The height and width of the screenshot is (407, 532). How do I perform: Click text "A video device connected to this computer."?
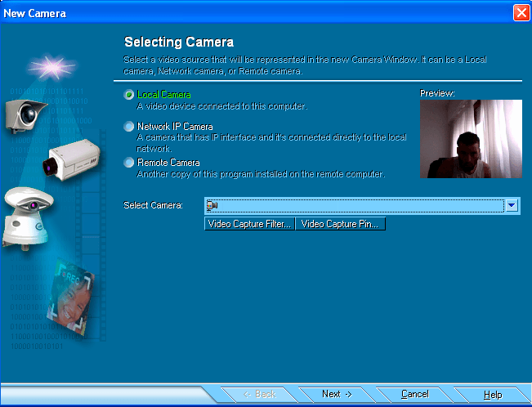pyautogui.click(x=222, y=106)
